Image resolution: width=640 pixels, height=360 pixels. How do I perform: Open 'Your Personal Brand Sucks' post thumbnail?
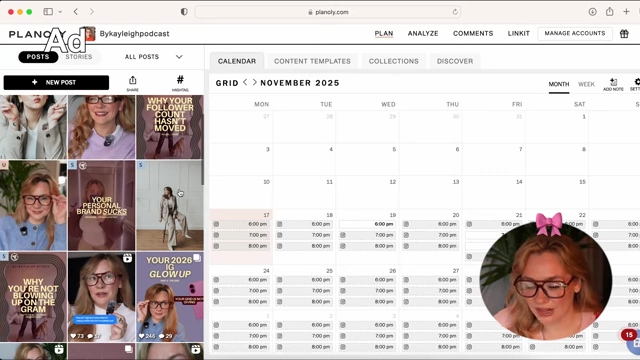click(102, 205)
